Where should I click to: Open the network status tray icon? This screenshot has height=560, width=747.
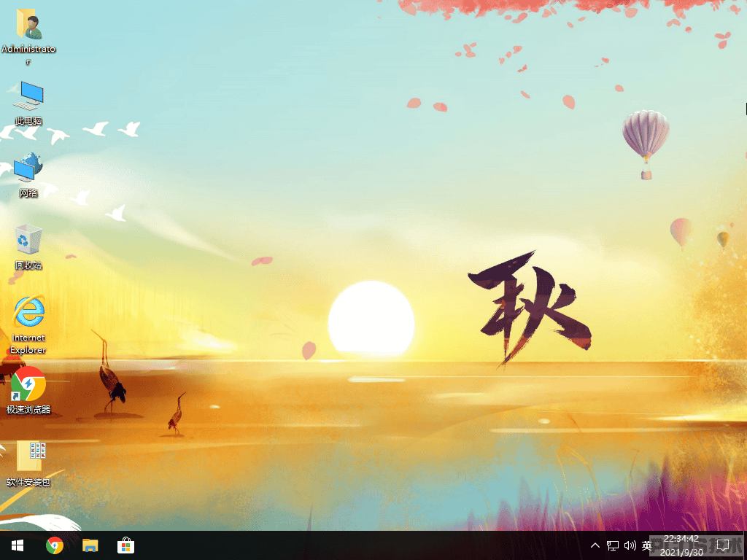pyautogui.click(x=613, y=545)
